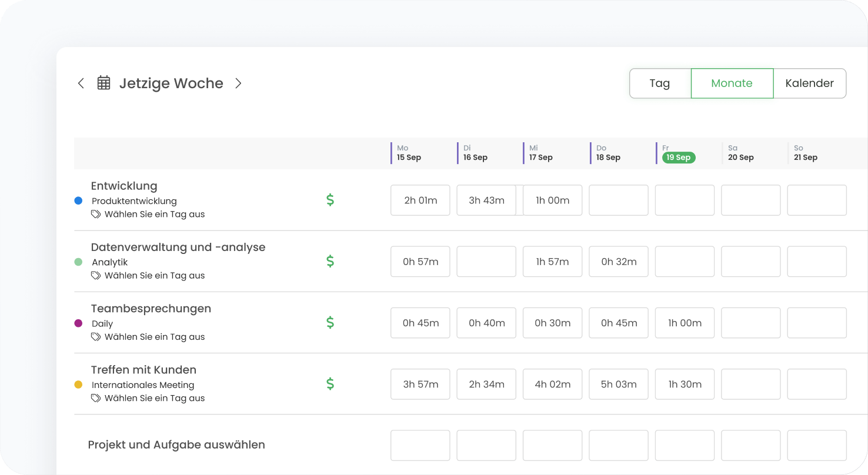Toggle billable dollar icon for Datenverwaltung und -analyse
Viewport: 868px width, 475px height.
pos(330,261)
